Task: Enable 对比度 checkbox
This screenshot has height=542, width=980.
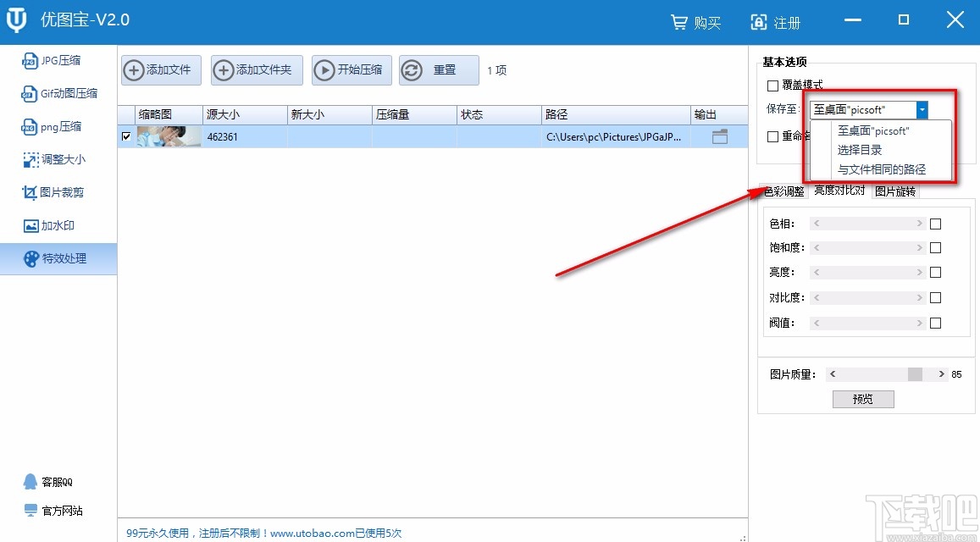Action: pos(936,297)
